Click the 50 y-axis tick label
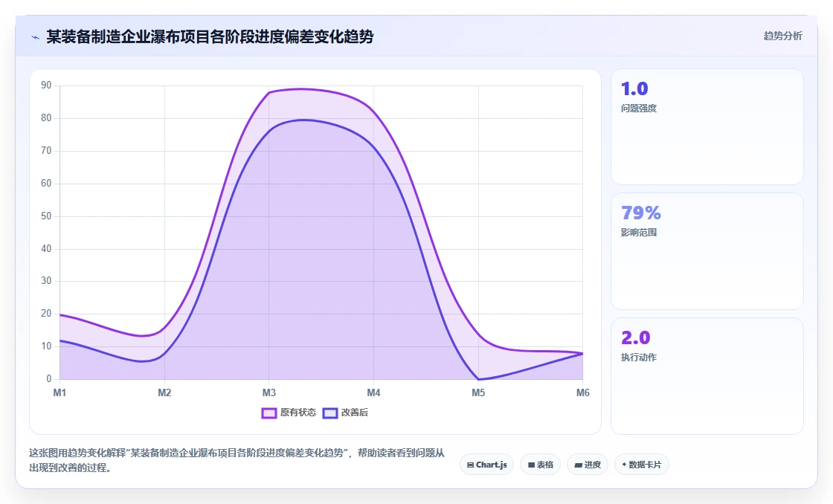833x504 pixels. coord(46,216)
